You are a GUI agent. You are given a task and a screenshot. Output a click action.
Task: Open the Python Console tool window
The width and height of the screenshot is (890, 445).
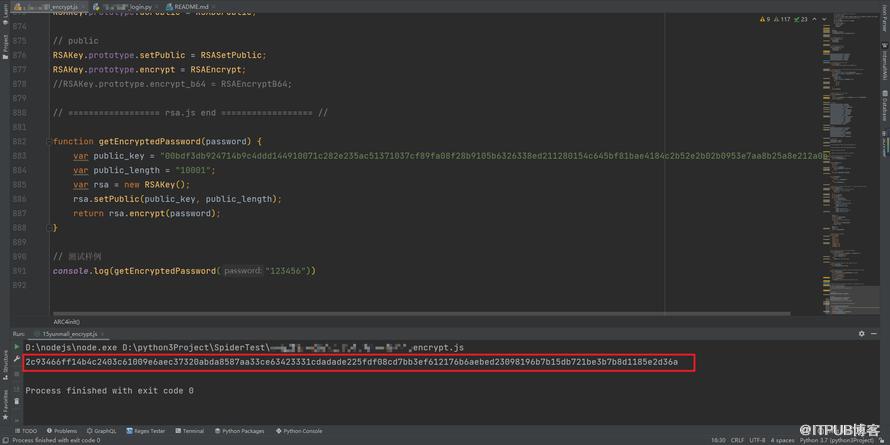299,431
